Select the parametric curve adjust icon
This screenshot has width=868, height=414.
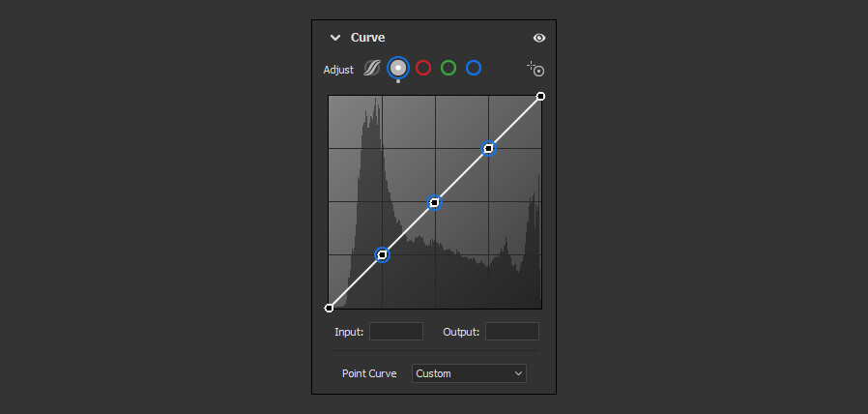(371, 69)
